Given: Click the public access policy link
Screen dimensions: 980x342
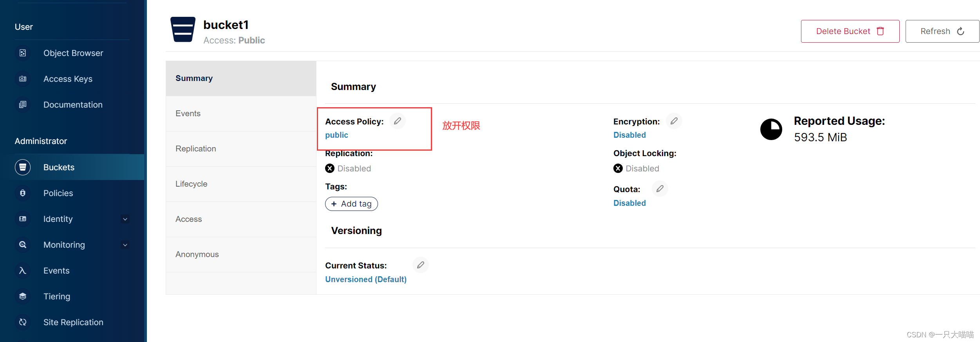Looking at the screenshot, I should click(336, 135).
